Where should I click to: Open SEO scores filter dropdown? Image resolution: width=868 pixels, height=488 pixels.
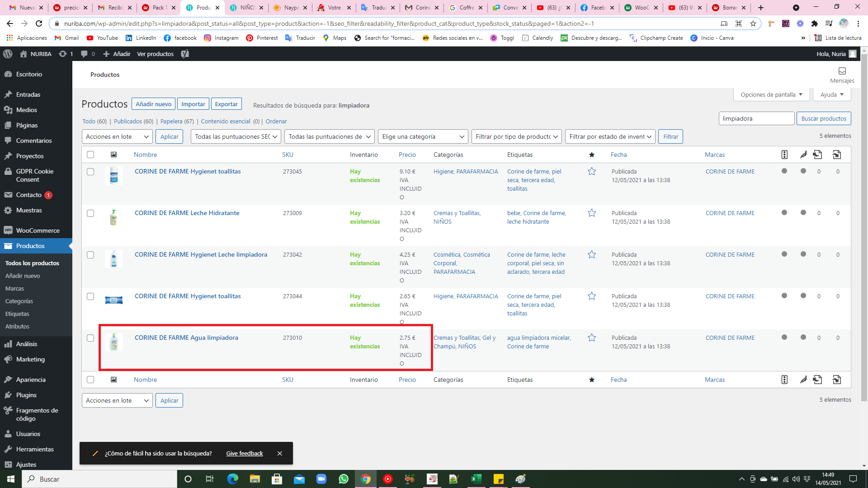click(x=236, y=136)
